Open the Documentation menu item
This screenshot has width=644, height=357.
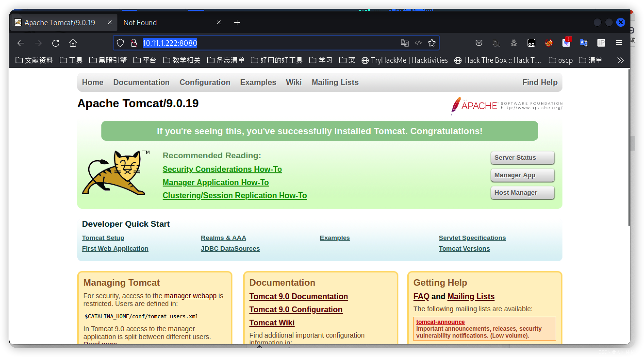click(x=141, y=82)
